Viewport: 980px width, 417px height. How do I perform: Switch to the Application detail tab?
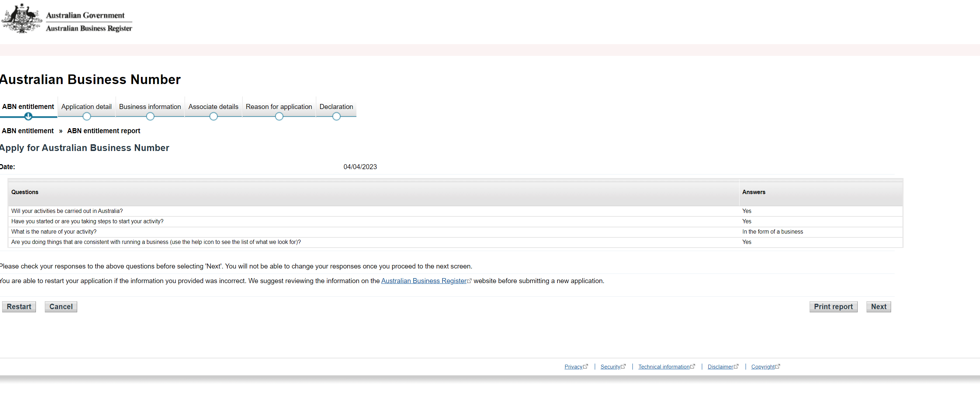point(86,106)
